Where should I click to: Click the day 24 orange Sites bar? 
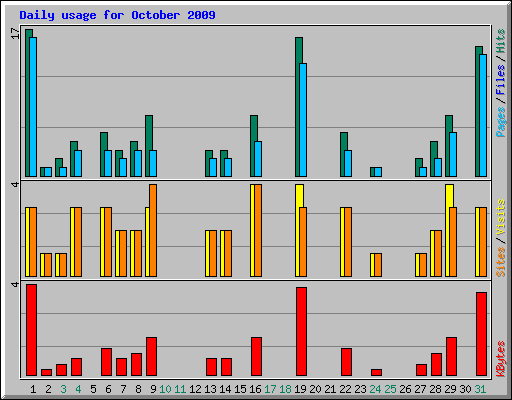[x=378, y=265]
